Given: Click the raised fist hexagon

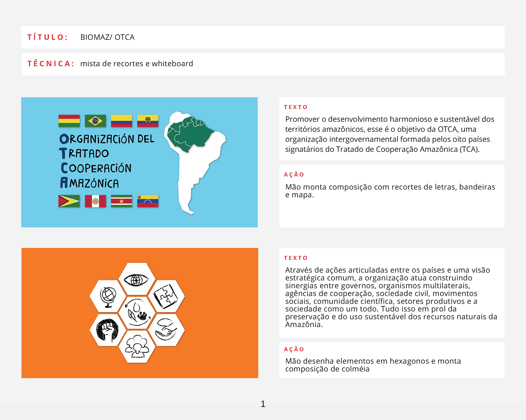Looking at the screenshot, I should [x=108, y=330].
